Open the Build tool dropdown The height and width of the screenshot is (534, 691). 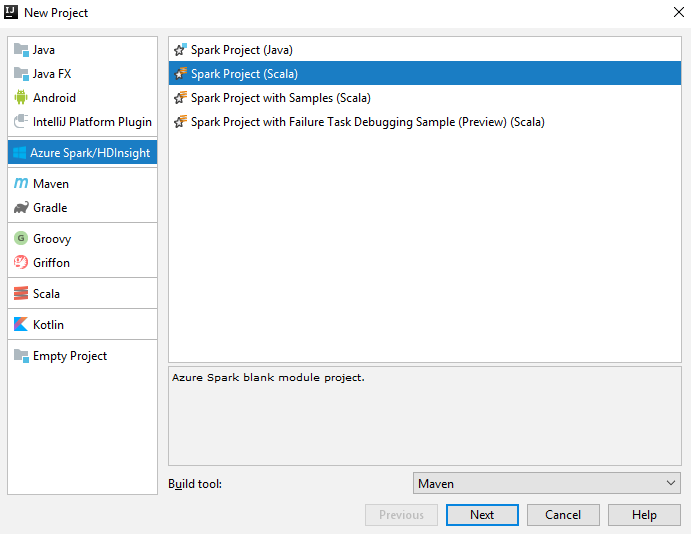pos(547,484)
